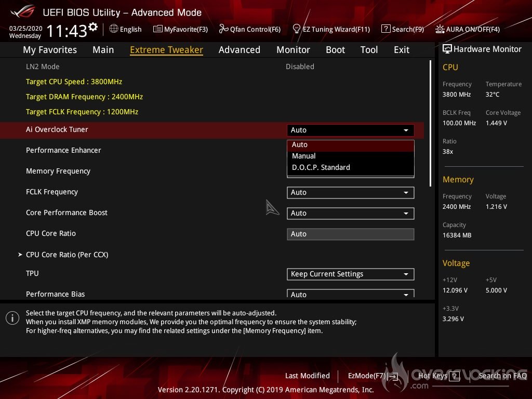The image size is (532, 399).
Task: Click the BCLK Freq 100.00 MHz value
Action: coord(459,123)
